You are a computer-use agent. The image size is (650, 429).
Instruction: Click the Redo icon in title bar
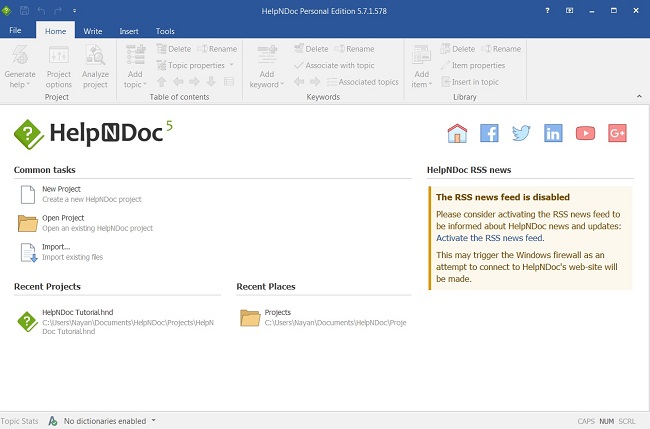(58, 11)
